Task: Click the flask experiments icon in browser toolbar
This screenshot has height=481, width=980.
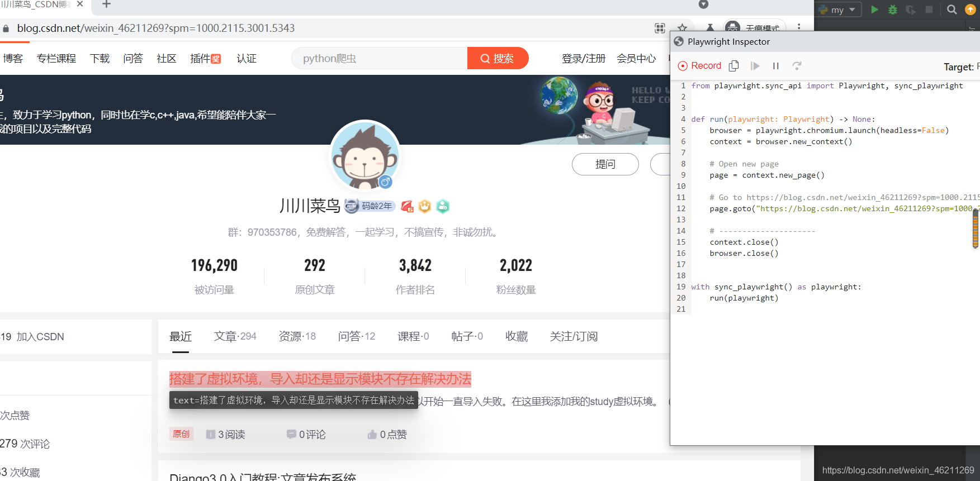Action: pos(710,28)
